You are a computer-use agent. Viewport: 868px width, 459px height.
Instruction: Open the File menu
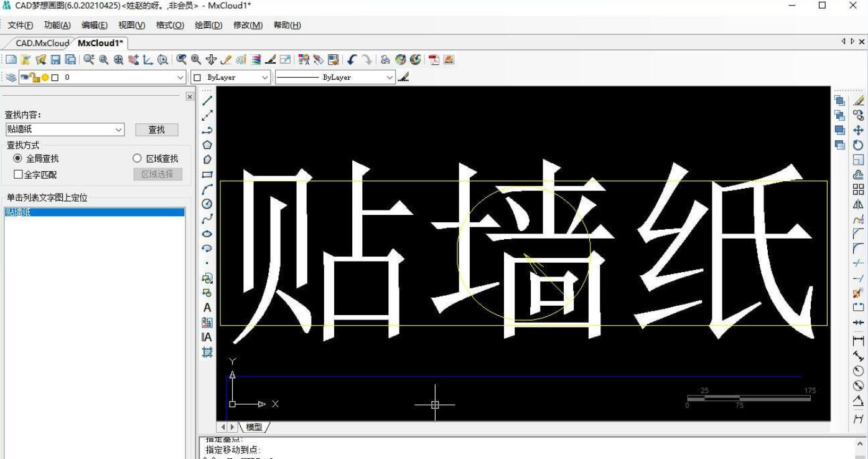[x=20, y=25]
